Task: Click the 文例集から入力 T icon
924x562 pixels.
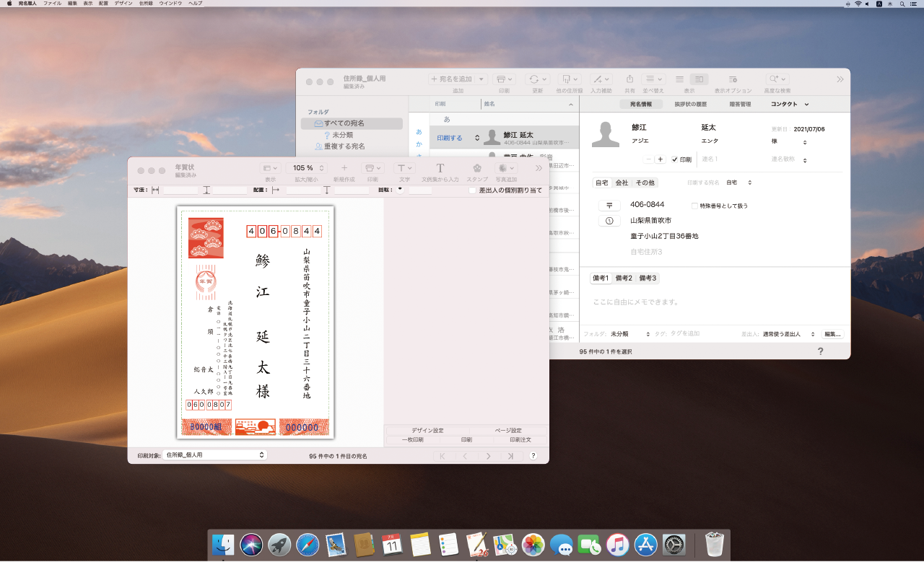Action: pos(440,168)
